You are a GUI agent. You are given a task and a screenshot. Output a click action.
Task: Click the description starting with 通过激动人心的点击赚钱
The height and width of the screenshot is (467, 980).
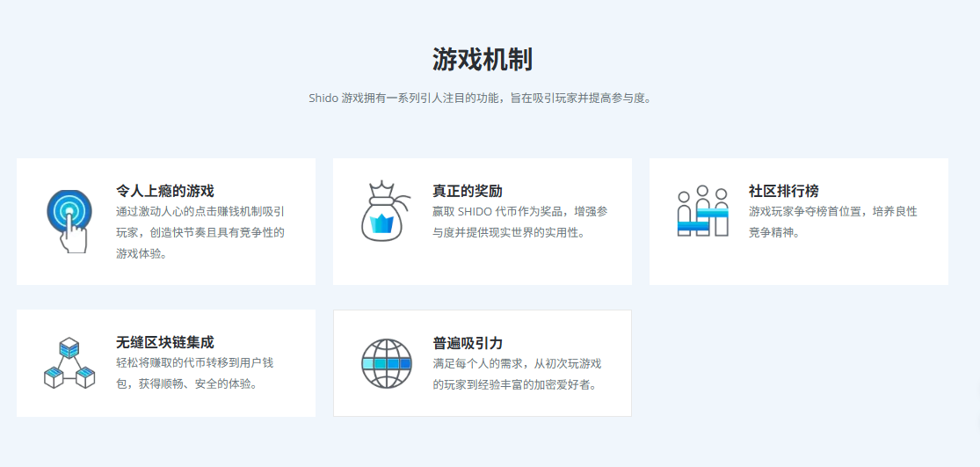click(200, 212)
